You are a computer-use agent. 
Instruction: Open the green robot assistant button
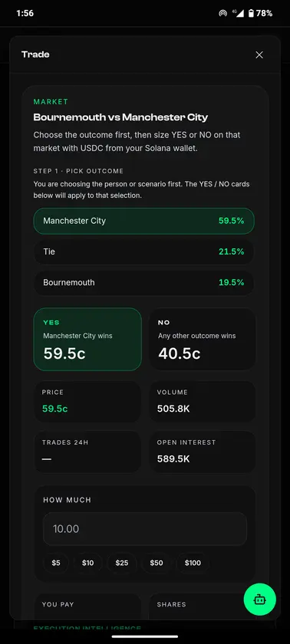(x=259, y=600)
